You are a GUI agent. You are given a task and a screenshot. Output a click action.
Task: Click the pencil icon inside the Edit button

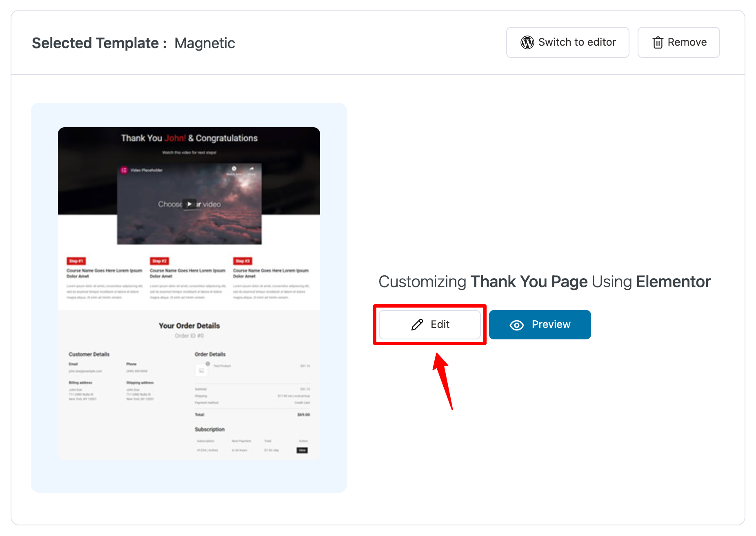pos(417,324)
